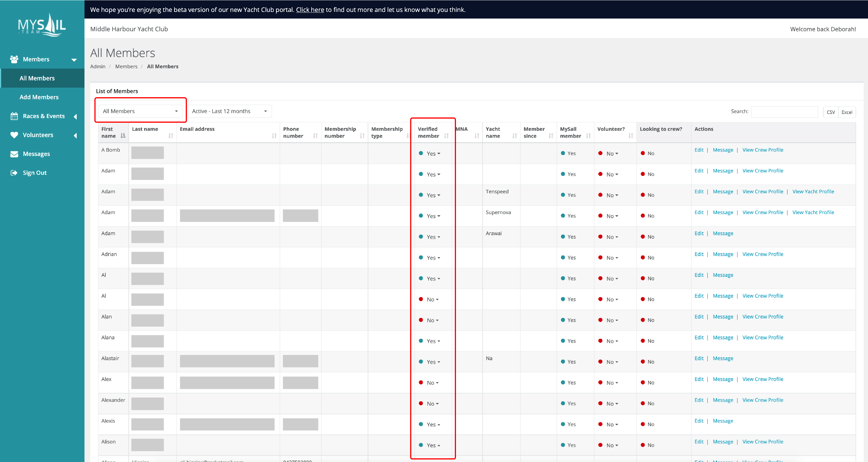This screenshot has width=868, height=462.
Task: Open Active - Last 12 months dropdown
Action: coord(229,111)
